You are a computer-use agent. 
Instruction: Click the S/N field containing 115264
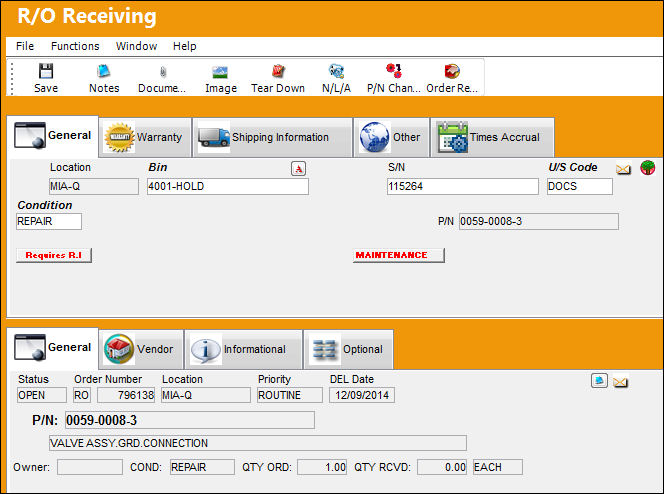click(x=462, y=186)
